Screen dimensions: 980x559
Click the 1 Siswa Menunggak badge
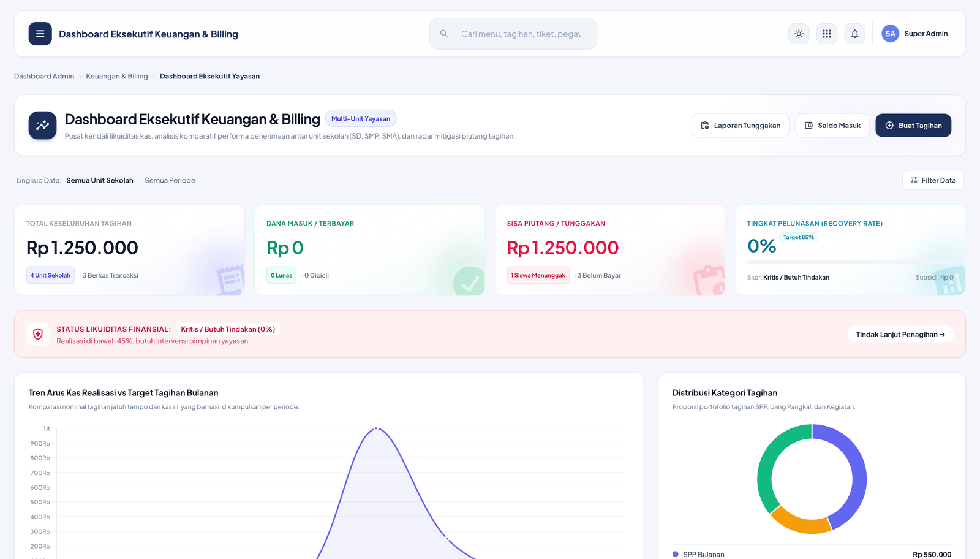point(538,275)
